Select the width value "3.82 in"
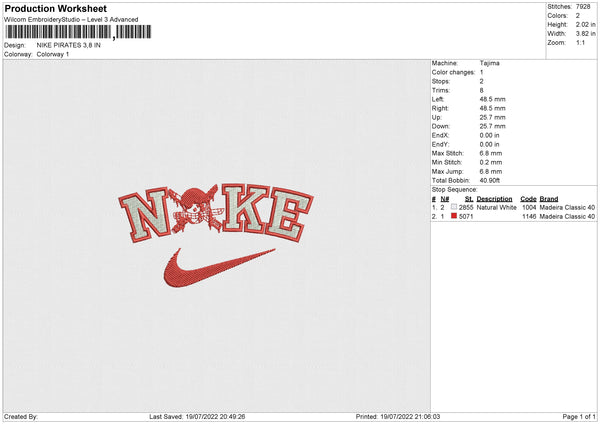The image size is (600, 424). coord(585,34)
